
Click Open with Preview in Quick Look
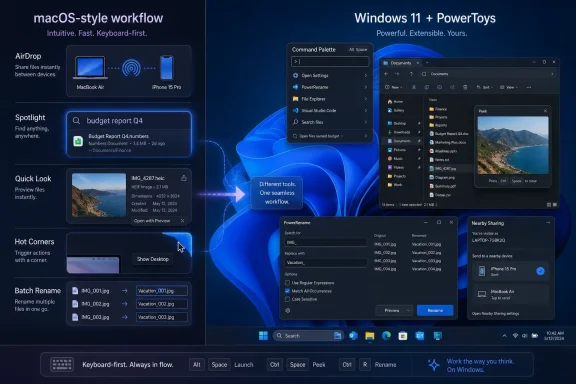click(152, 221)
